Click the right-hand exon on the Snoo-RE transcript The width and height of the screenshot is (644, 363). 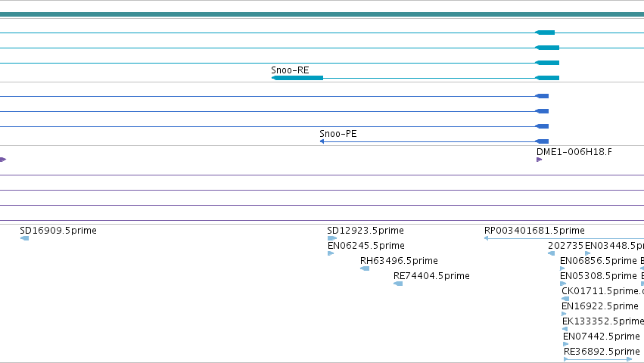[547, 78]
